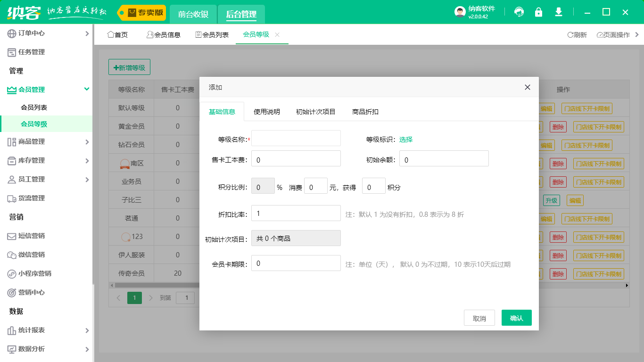Click the download icon in title bar
Viewport: 644px width, 362px height.
point(559,12)
